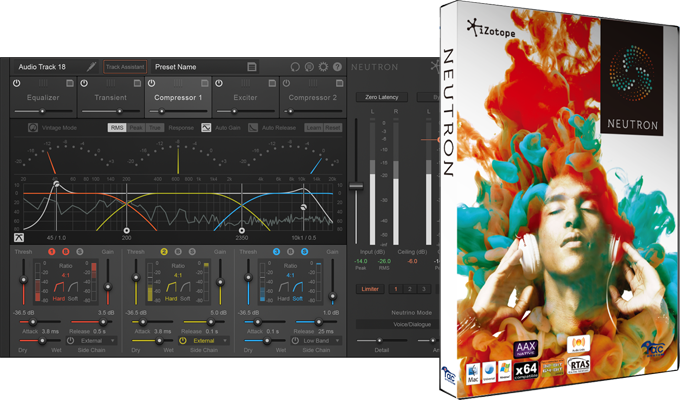680x400 pixels.
Task: Click the Vintage Mode gauge icon
Action: 33,128
